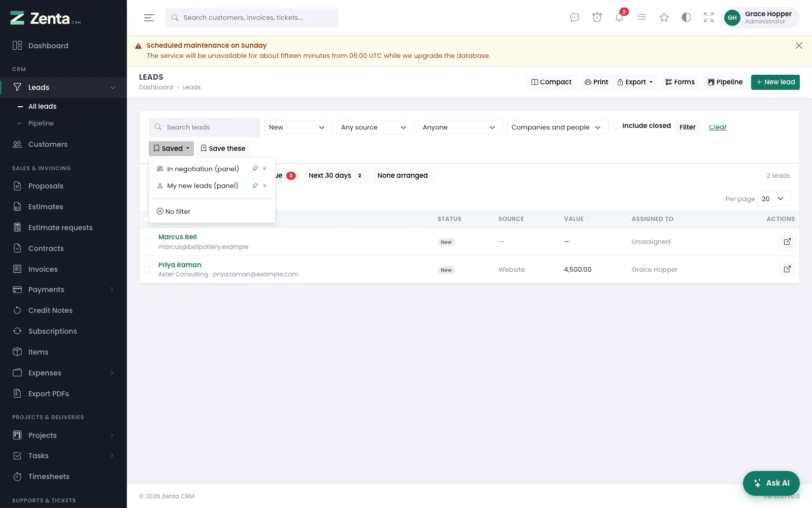812x508 pixels.
Task: Delete the In negotiation saved filter
Action: [264, 169]
